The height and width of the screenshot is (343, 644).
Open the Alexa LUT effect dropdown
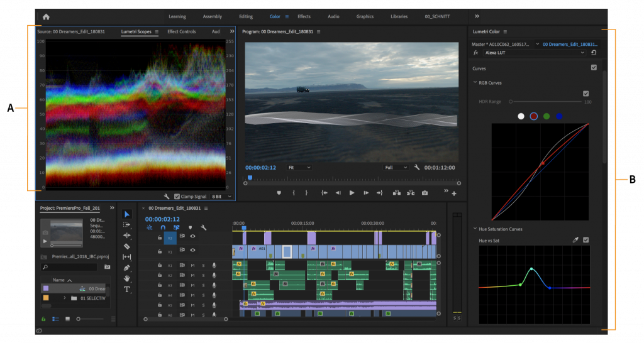[533, 53]
